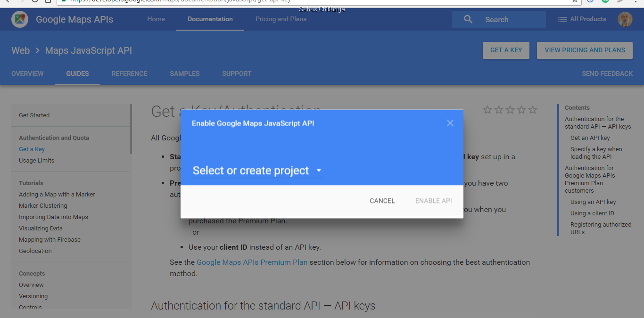Open Versioning under Concepts
The width and height of the screenshot is (644, 318).
pos(33,296)
